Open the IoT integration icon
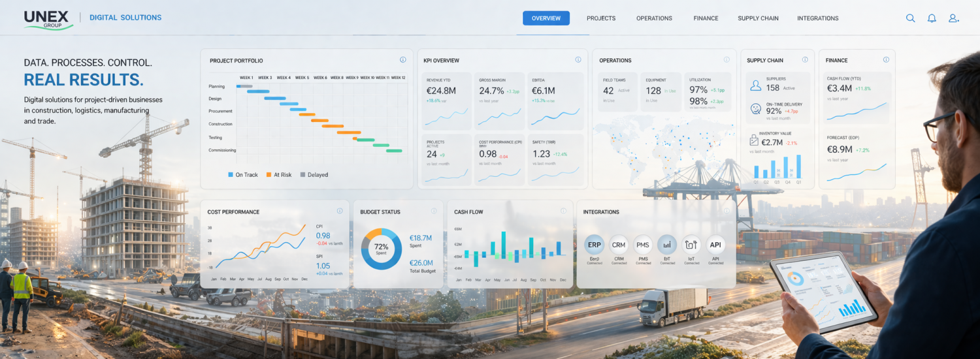The image size is (980, 359). tap(691, 245)
